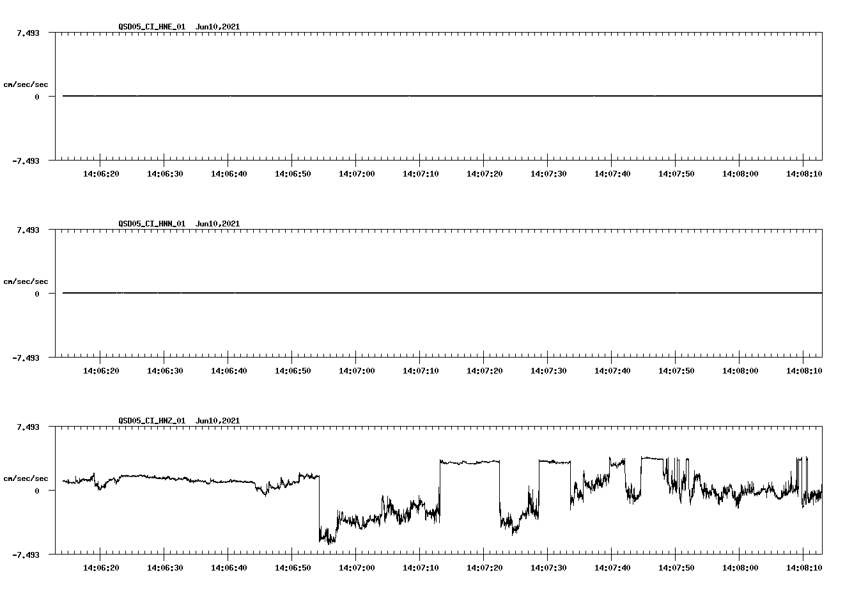Click the 14:06:40 time label under HNZ plot
The width and height of the screenshot is (868, 591).
pos(229,568)
